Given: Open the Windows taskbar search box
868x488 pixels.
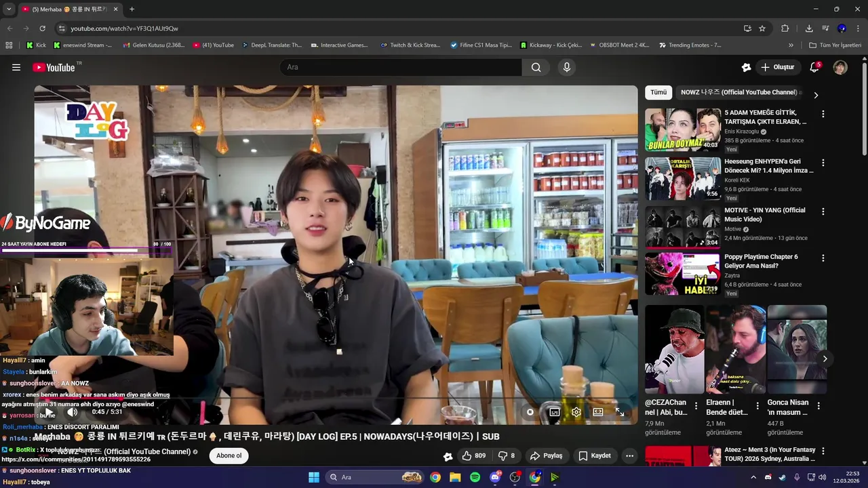Looking at the screenshot, I should 374,477.
